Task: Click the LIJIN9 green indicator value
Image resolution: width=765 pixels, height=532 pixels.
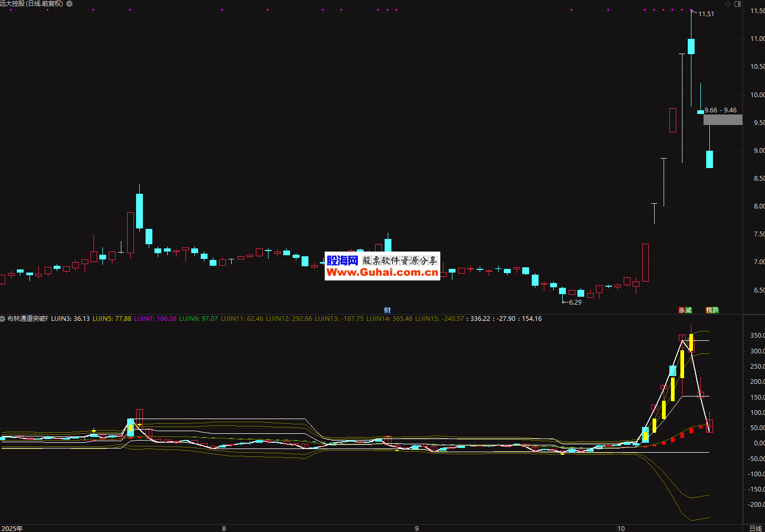Action: click(198, 319)
